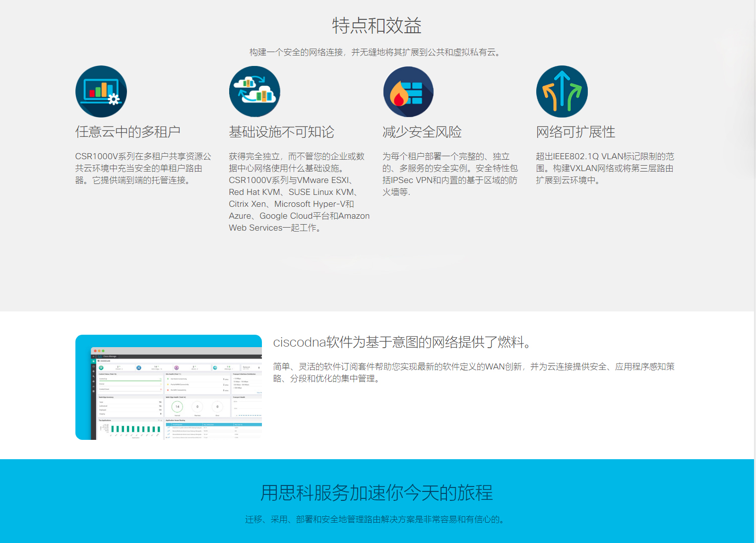The height and width of the screenshot is (543, 756).
Task: Select the 基础设施不可知论 heading
Action: [x=281, y=132]
